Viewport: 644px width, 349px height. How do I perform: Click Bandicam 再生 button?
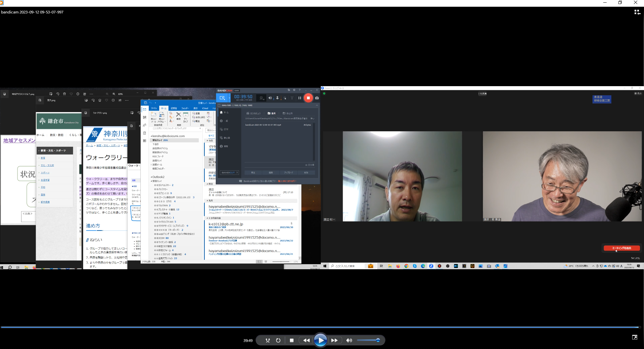tap(253, 172)
